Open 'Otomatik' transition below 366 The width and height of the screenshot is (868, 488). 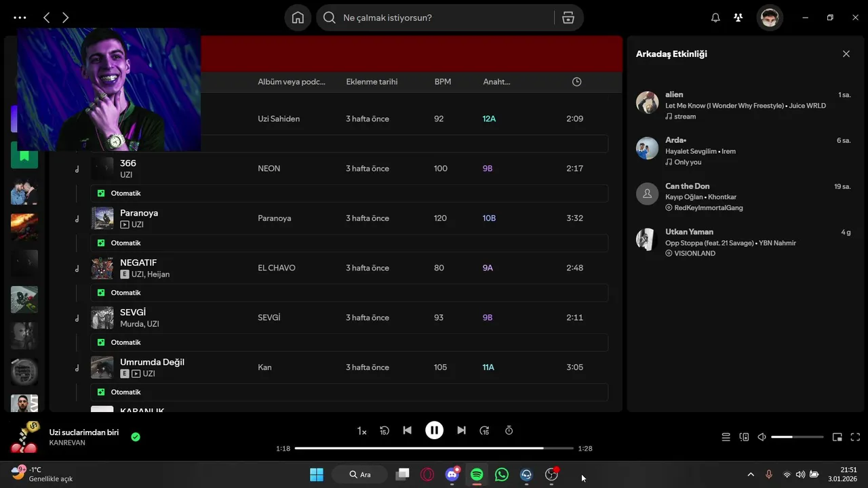349,193
